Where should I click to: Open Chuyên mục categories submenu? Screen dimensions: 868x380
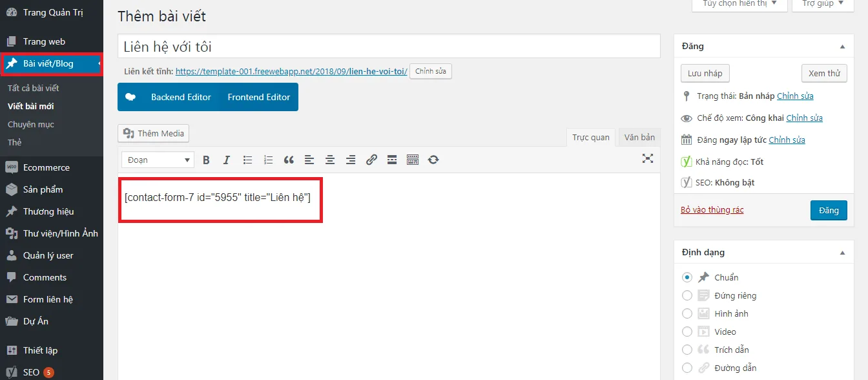31,124
